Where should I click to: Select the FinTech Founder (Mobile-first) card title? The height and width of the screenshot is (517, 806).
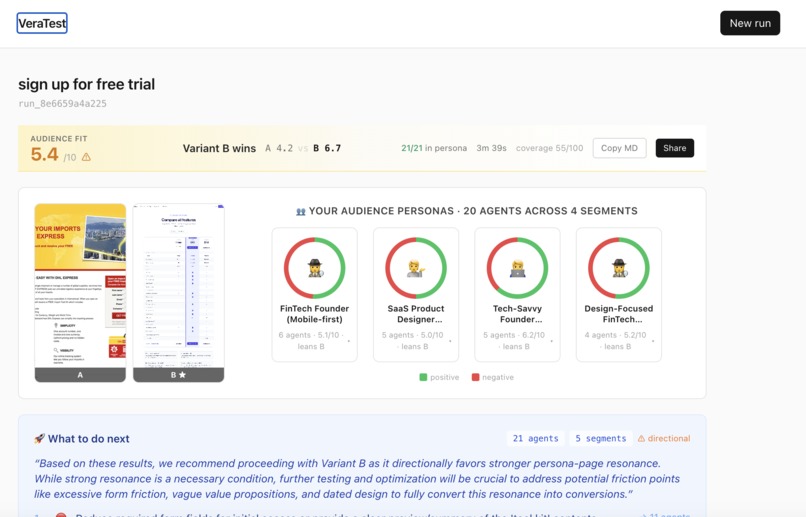[315, 313]
